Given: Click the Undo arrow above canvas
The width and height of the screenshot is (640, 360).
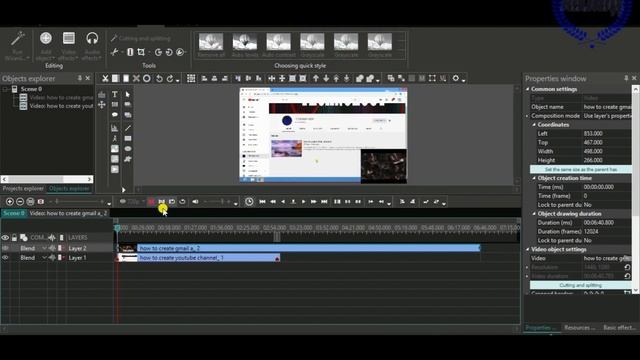Looking at the screenshot, I should click(x=159, y=78).
